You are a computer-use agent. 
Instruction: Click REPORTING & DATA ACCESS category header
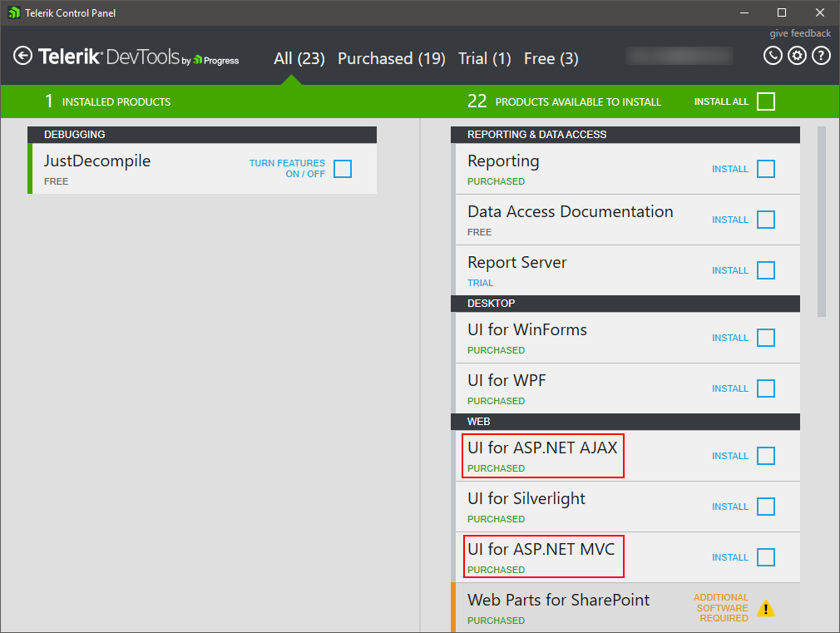point(625,135)
